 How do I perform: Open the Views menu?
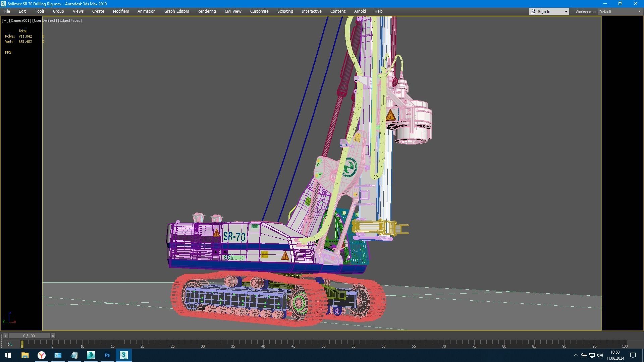(x=78, y=11)
